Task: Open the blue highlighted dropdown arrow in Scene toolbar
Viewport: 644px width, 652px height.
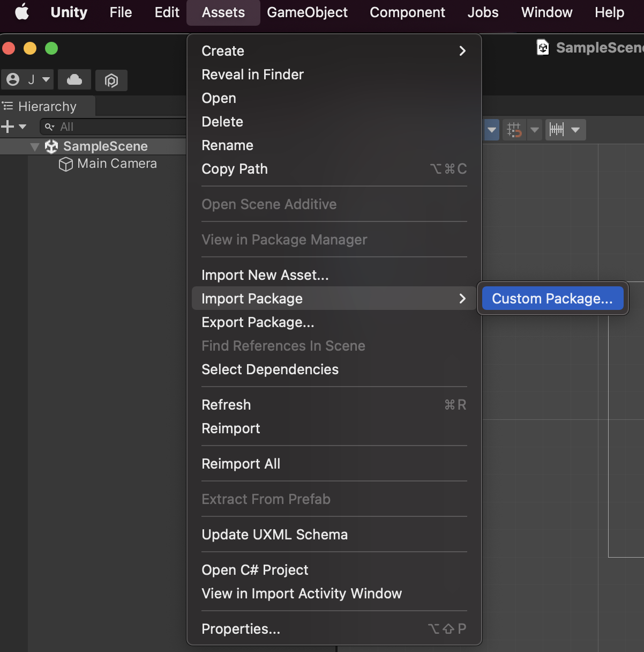Action: click(492, 130)
